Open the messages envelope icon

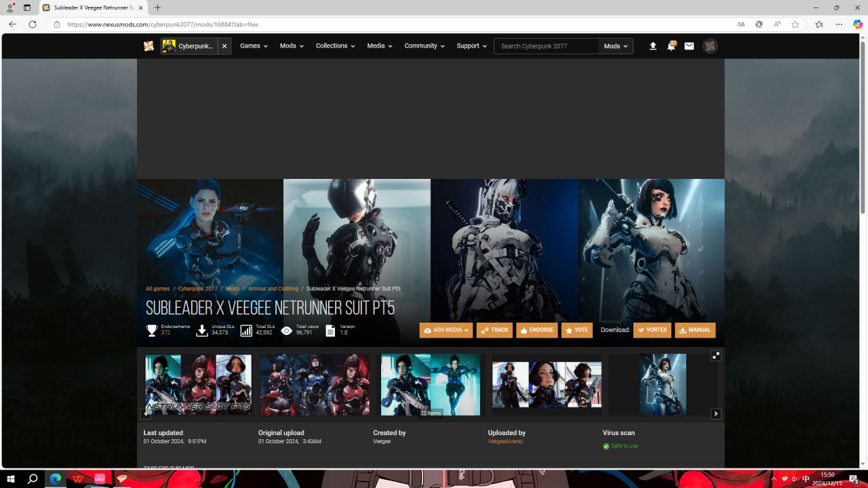[x=689, y=46]
